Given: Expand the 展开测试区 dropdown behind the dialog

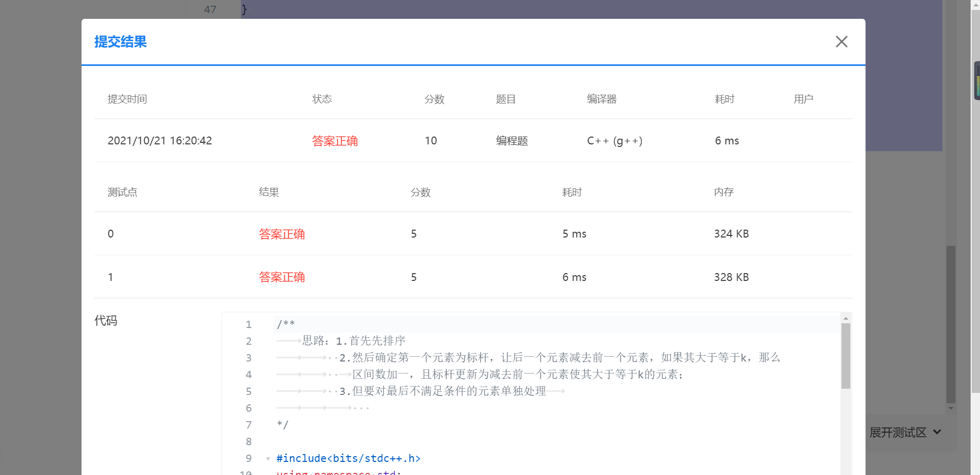Looking at the screenshot, I should (x=905, y=433).
